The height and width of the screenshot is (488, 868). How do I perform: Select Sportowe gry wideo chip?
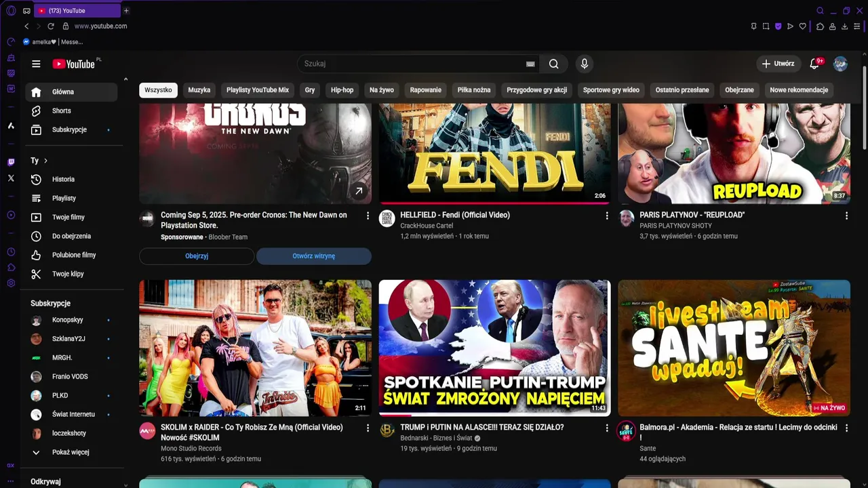611,90
